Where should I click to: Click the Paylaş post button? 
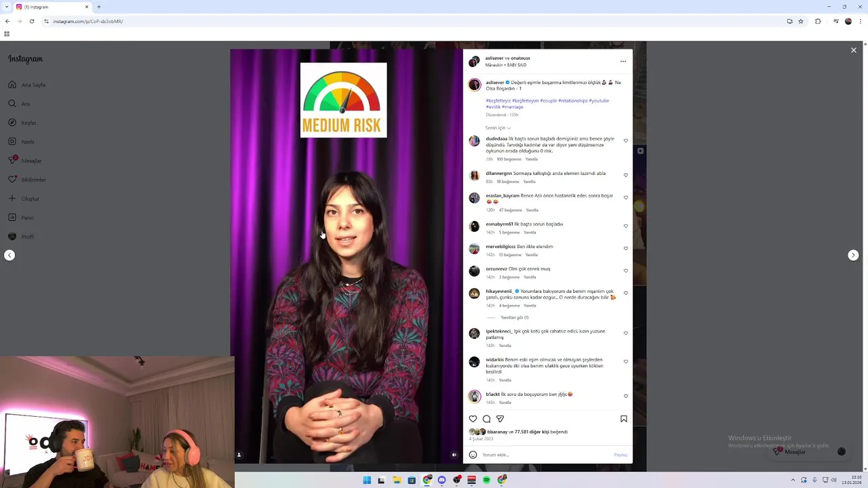tap(620, 455)
